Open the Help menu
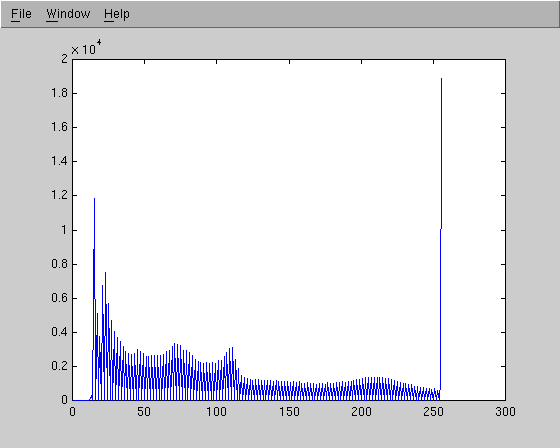This screenshot has width=560, height=448. tap(116, 14)
